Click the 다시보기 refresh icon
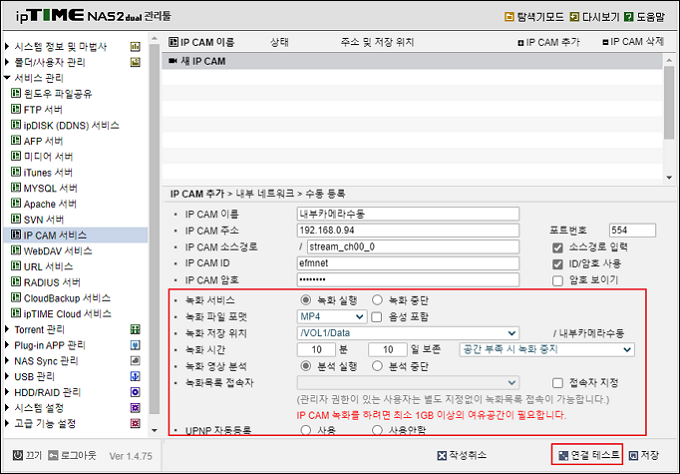 click(x=574, y=16)
